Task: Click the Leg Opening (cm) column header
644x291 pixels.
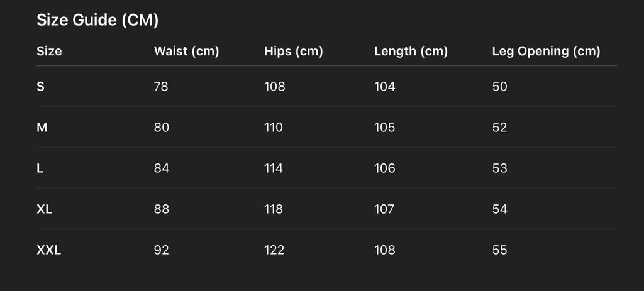Action: tap(546, 52)
